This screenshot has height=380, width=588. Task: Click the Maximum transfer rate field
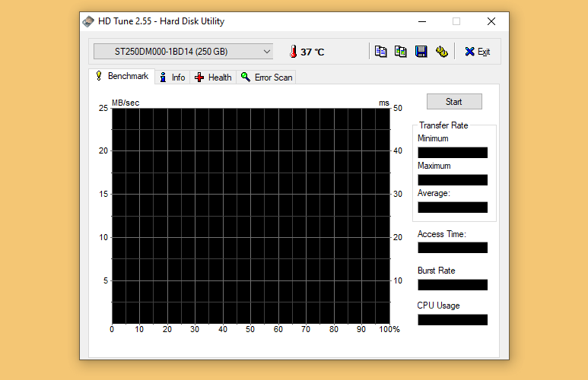click(453, 180)
